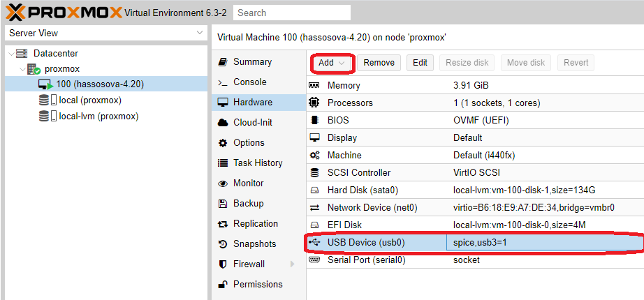Select the Memory hardware row
The image size is (644, 300).
pyautogui.click(x=475, y=85)
